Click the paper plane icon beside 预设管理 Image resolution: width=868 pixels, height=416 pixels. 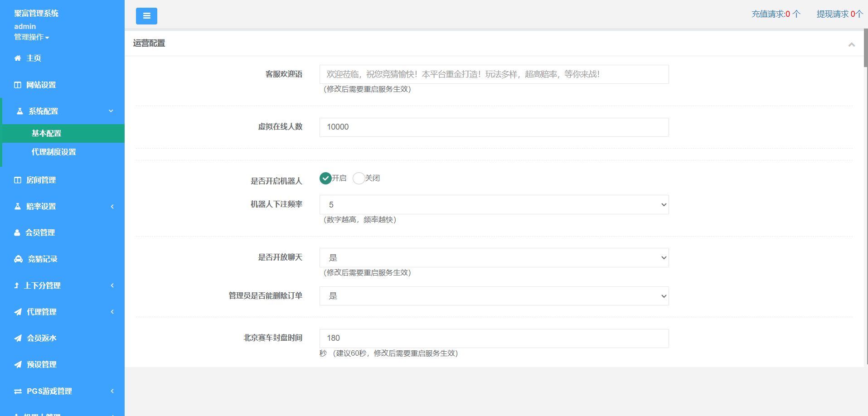[18, 364]
